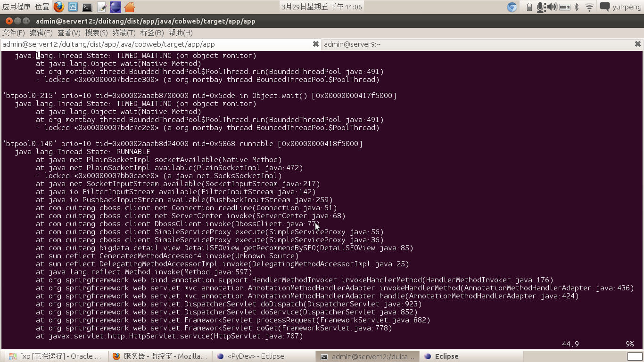Click the DbossClient.invoke stack trace line
The image size is (644, 362).
pyautogui.click(x=178, y=224)
